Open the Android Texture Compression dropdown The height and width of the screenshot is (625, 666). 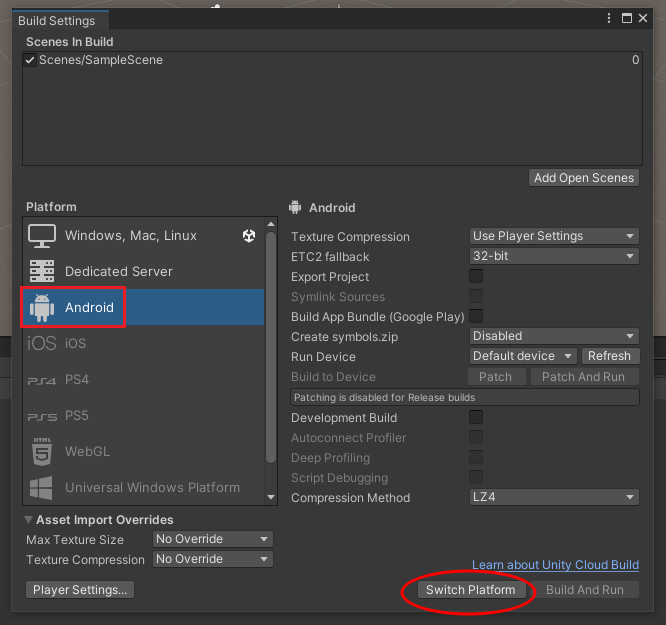554,236
